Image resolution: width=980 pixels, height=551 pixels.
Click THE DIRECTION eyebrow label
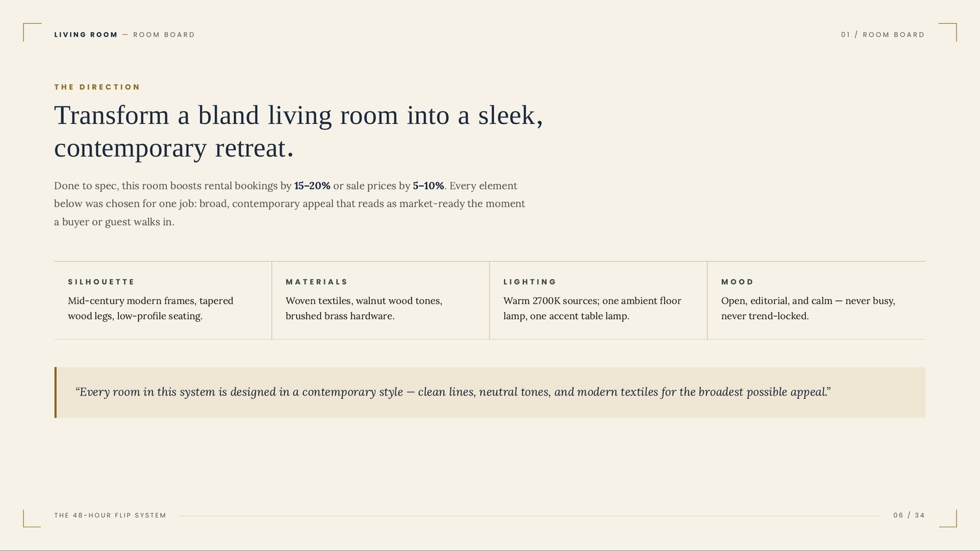[97, 87]
